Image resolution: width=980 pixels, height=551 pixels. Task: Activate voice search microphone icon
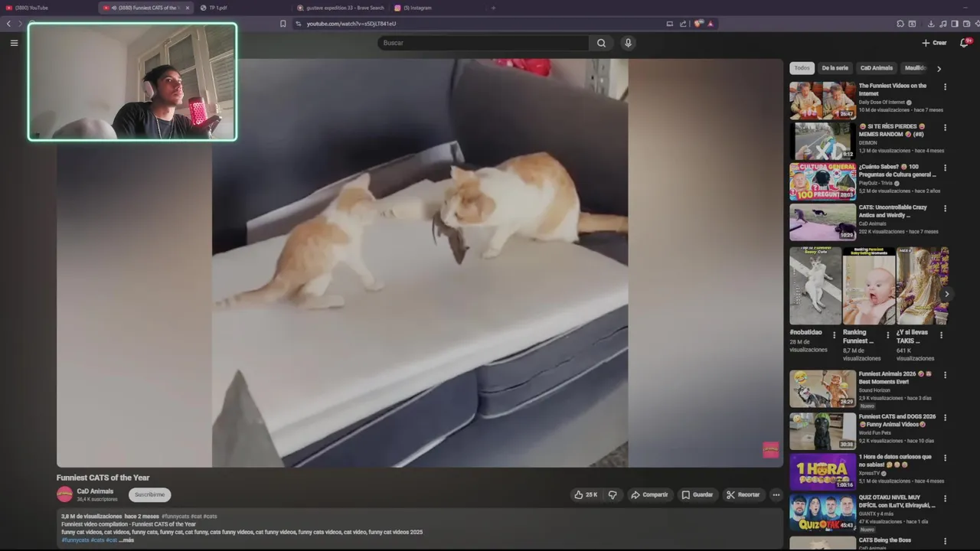628,43
